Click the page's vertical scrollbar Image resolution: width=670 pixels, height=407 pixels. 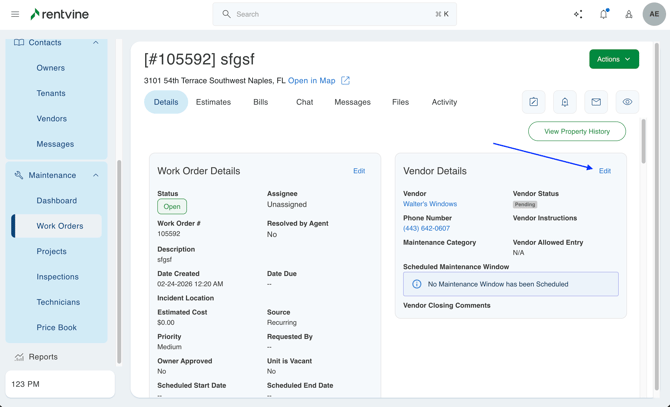click(643, 140)
